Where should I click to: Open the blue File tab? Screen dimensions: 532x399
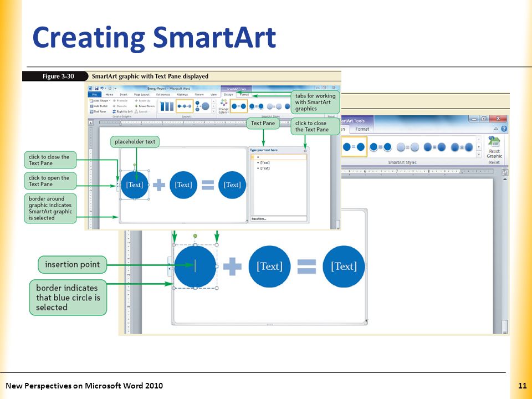click(95, 94)
